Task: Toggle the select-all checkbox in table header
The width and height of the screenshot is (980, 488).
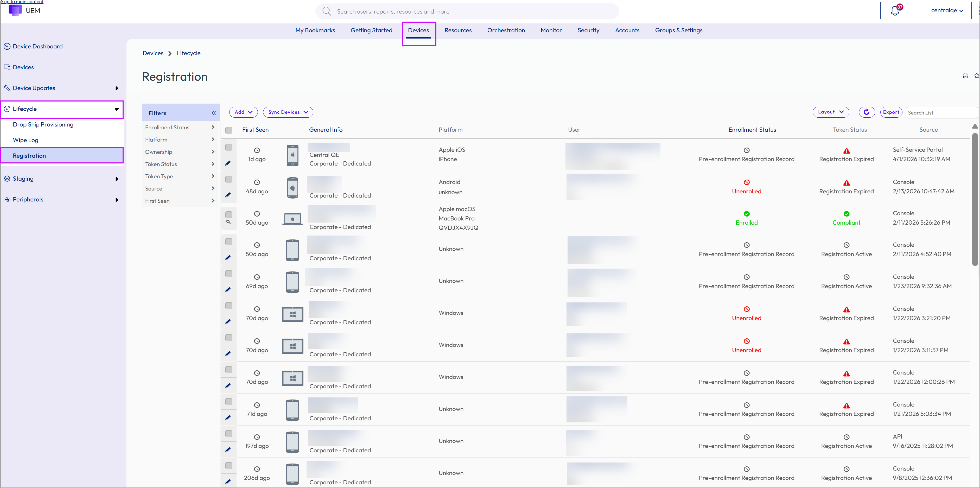Action: (229, 130)
